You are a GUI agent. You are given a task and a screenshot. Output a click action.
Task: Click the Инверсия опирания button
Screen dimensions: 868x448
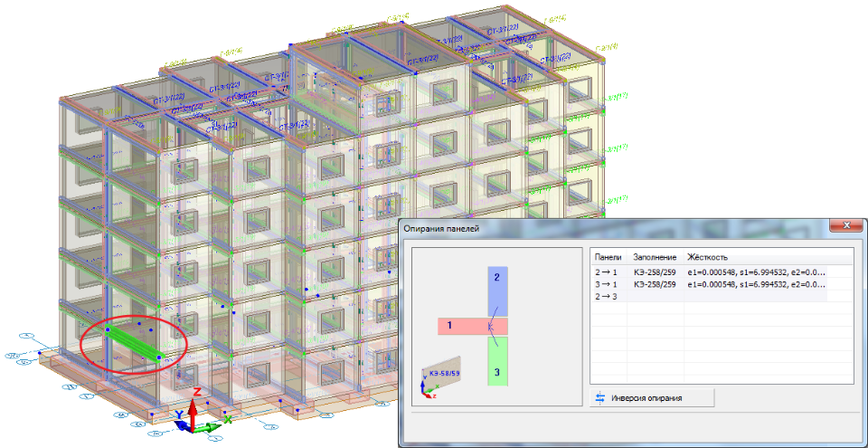(x=652, y=398)
